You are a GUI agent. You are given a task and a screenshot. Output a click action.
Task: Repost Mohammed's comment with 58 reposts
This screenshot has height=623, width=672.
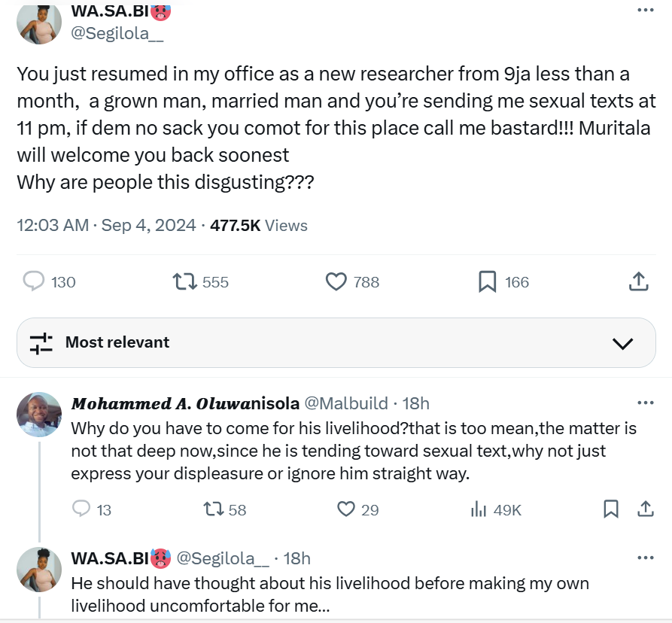(214, 509)
